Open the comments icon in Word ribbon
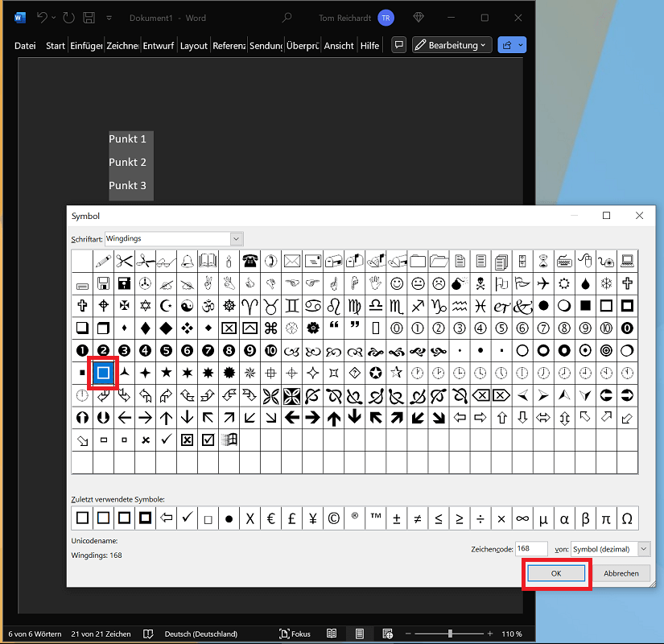The height and width of the screenshot is (644, 664). click(399, 45)
